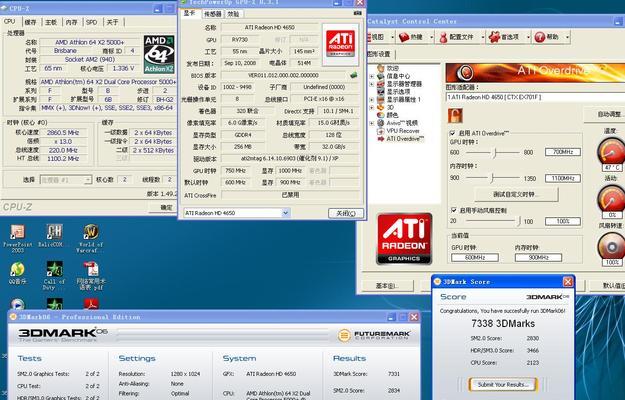Screen dimensions: 625x400
Task: Click the Overdrive unlock padlock icon
Action: [x=455, y=116]
